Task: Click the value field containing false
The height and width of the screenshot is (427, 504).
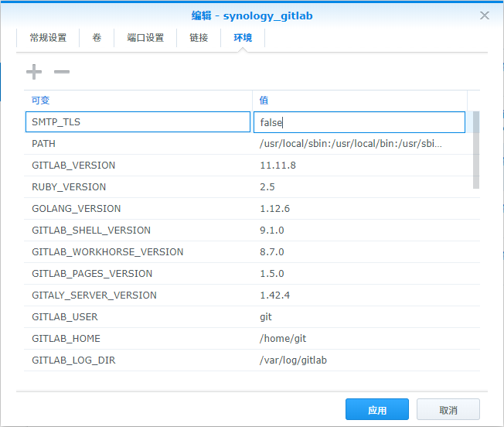Action: point(359,122)
